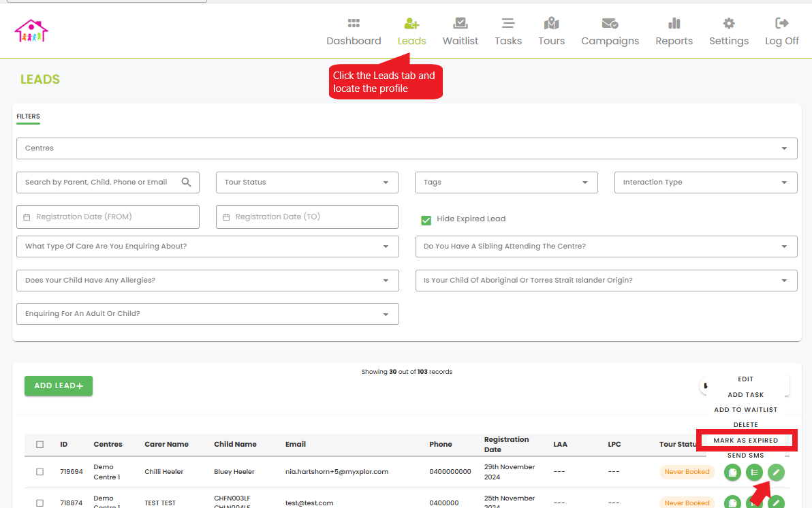The height and width of the screenshot is (508, 812).
Task: Open the Aboriginal or Torres Strait origin dropdown
Action: [606, 280]
